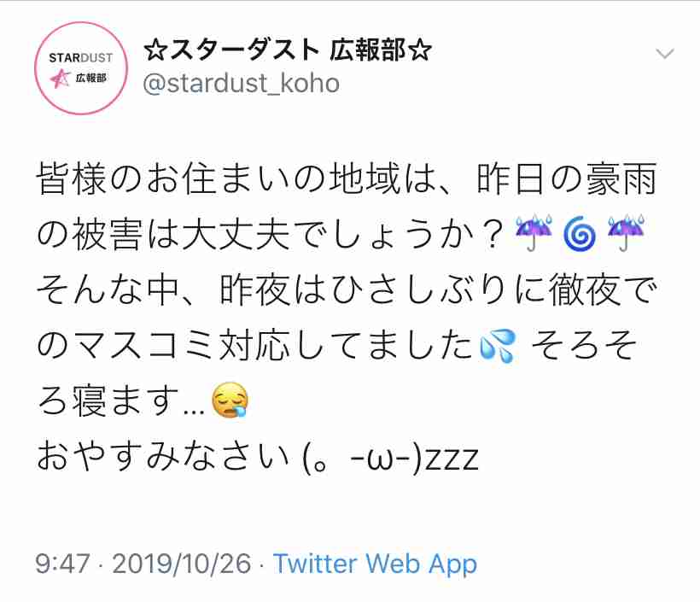
Task: Click the @stardust_koho handle
Action: (x=242, y=84)
